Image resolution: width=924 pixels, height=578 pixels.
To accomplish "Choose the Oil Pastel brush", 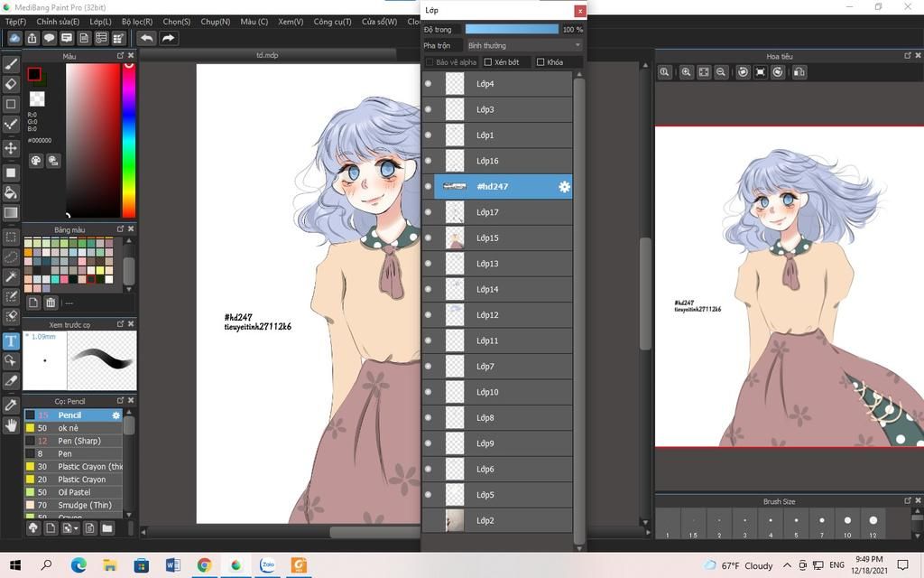I will coord(73,492).
